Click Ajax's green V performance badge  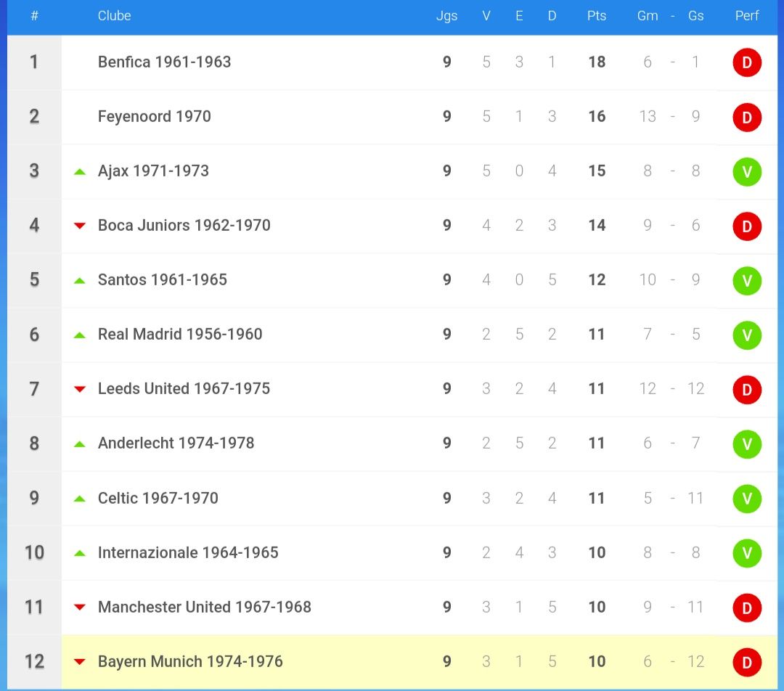[x=746, y=171]
